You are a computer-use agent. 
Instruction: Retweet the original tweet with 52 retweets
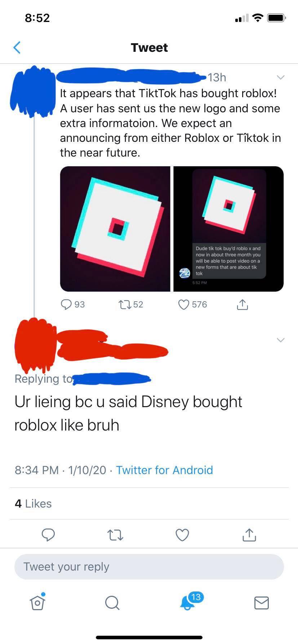coord(131,305)
